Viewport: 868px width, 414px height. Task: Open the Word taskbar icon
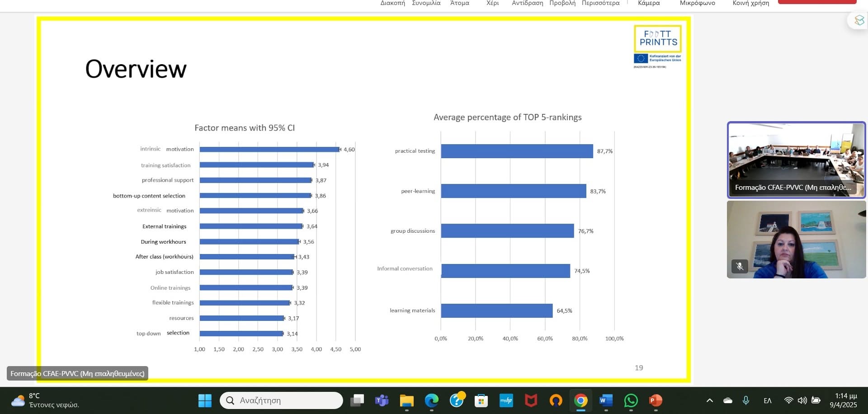[606, 400]
